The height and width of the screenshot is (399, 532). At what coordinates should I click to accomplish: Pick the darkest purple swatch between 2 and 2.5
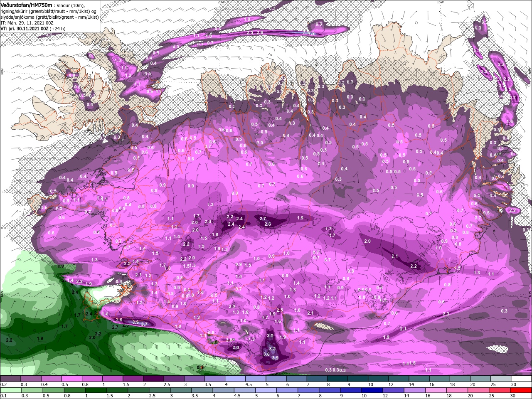point(153,379)
